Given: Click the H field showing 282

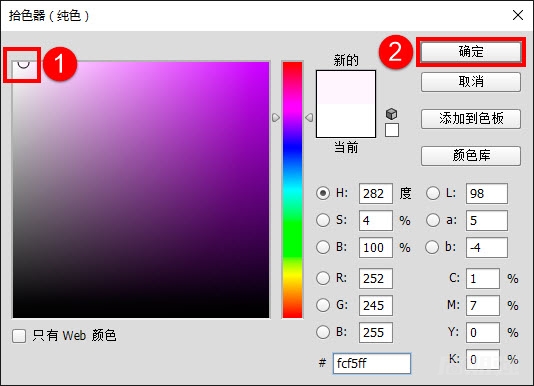Looking at the screenshot, I should [x=376, y=194].
